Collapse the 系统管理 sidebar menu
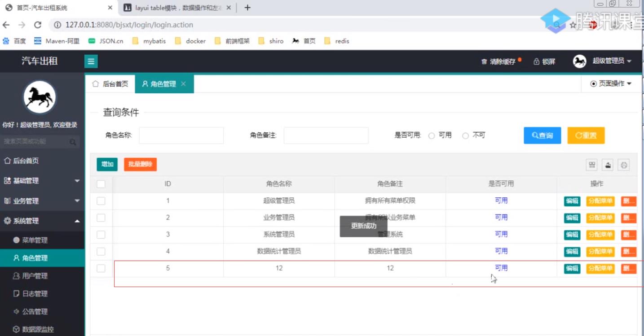Viewport: 644px width, 336px height. tap(42, 221)
